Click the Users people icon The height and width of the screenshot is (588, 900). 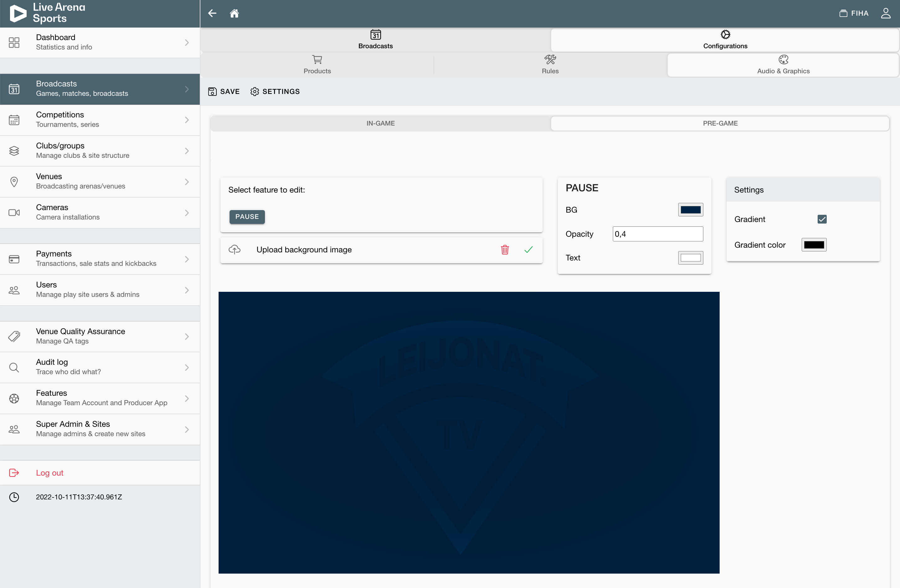(x=14, y=290)
